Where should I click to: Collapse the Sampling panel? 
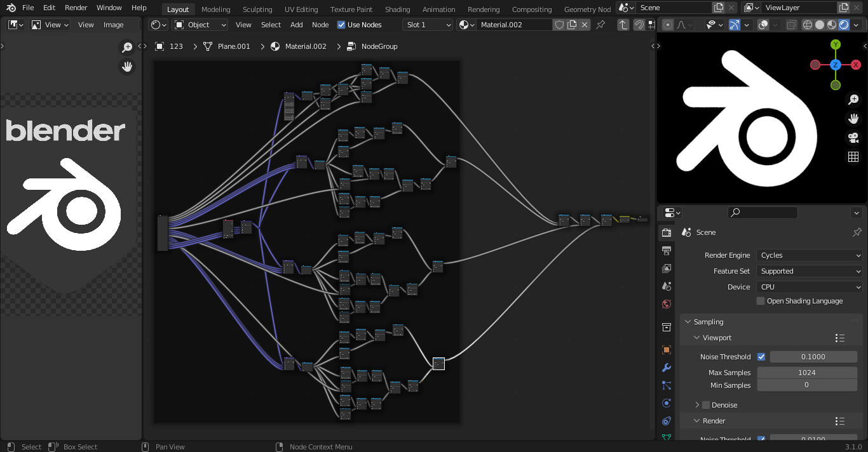tap(688, 322)
